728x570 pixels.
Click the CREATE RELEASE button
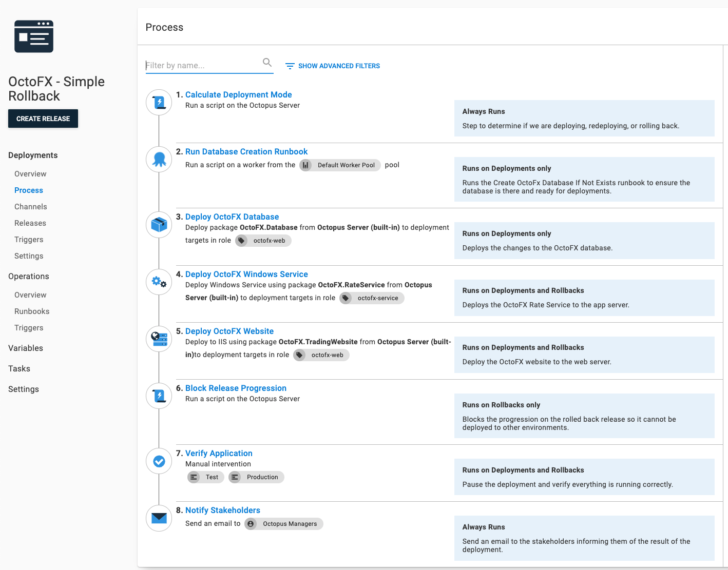[x=43, y=119]
